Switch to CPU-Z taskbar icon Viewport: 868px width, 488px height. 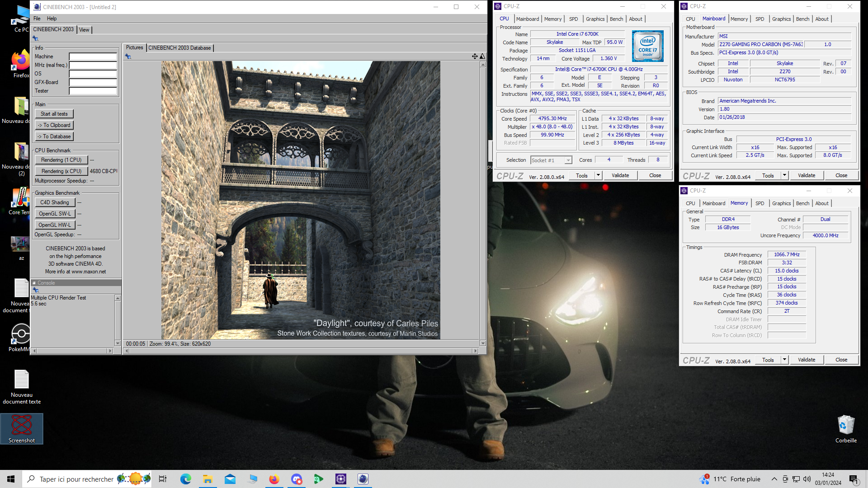click(x=341, y=479)
